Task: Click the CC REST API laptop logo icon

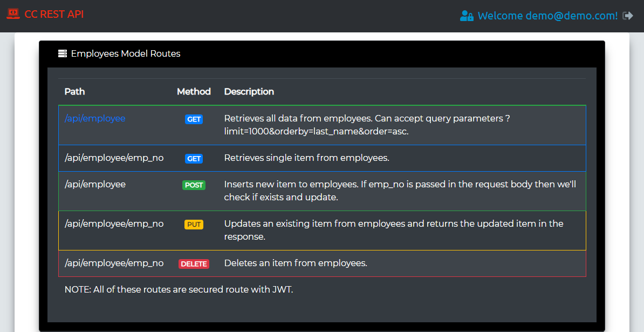Action: [x=13, y=14]
